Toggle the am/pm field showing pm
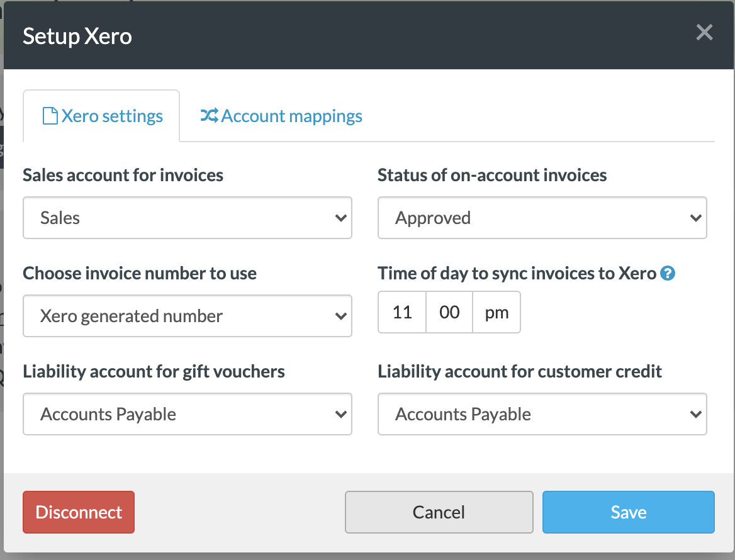 coord(497,312)
